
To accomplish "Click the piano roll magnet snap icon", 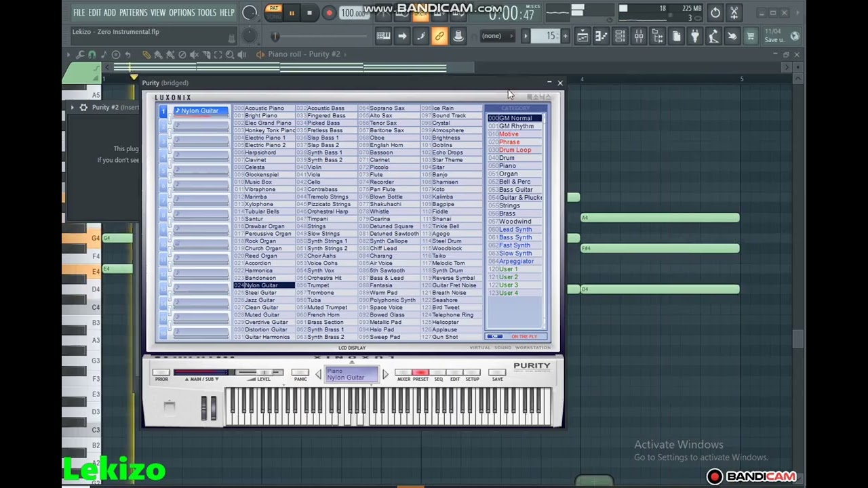I will (x=92, y=54).
